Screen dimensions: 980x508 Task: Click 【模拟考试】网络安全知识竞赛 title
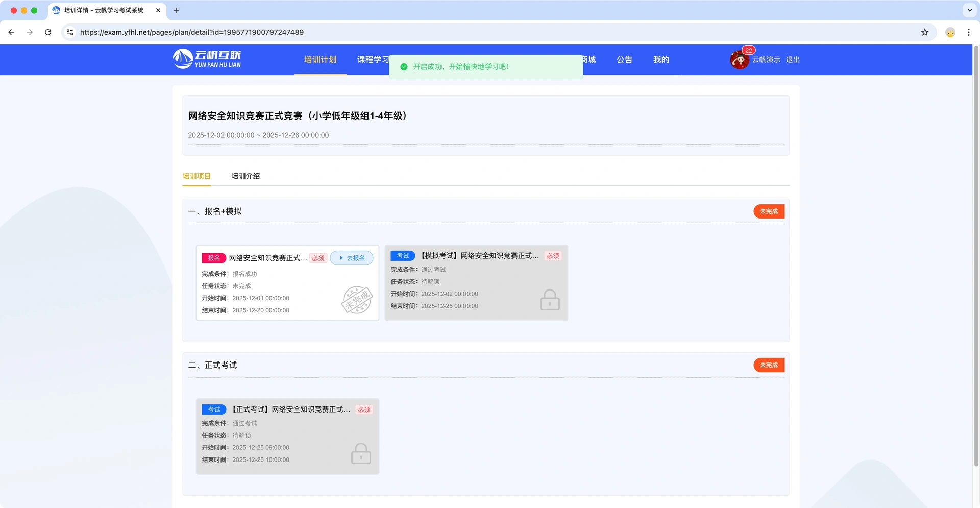[479, 256]
